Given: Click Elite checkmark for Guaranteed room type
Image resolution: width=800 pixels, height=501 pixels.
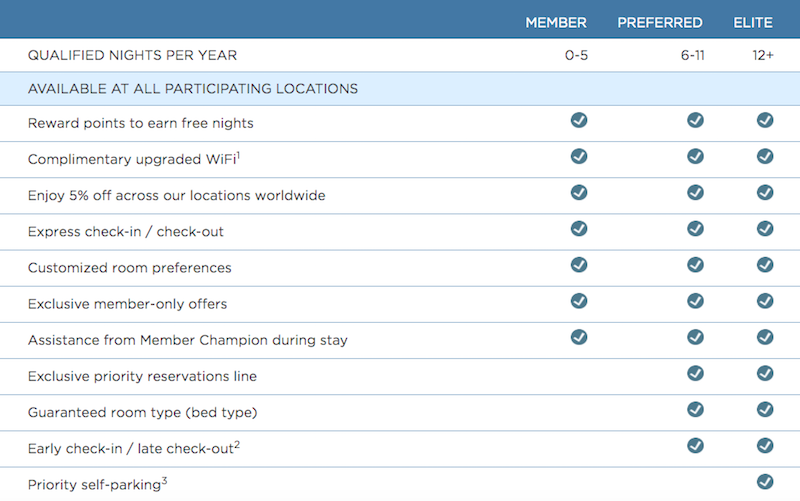Looking at the screenshot, I should 765,410.
